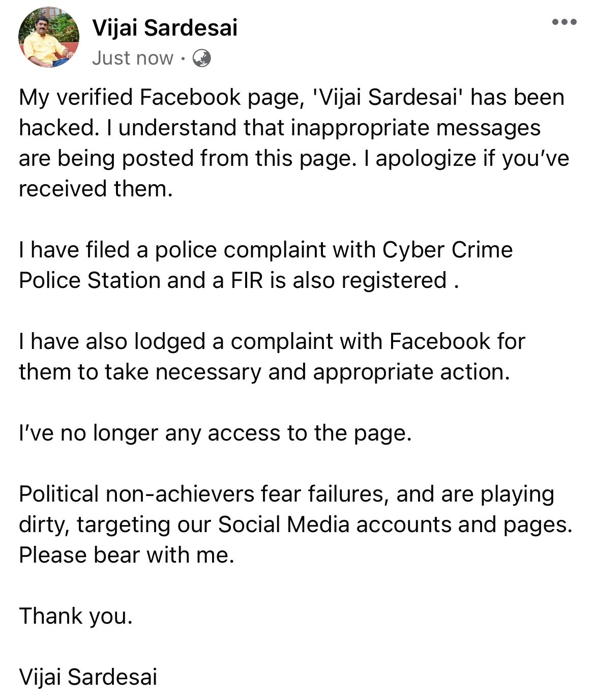Click the paragraph about the hacked Facebook page

click(294, 143)
